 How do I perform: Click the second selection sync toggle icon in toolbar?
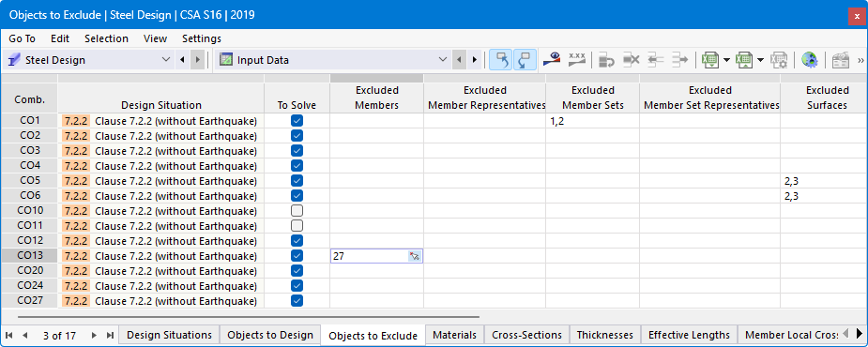click(525, 60)
